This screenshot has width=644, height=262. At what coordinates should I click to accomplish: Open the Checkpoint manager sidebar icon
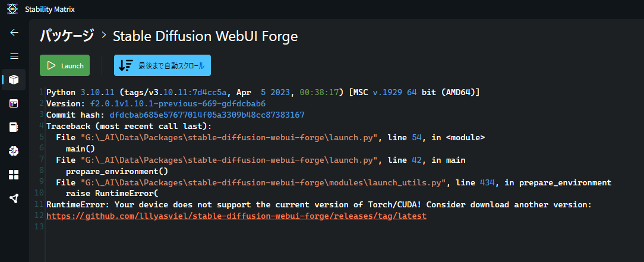tap(14, 127)
